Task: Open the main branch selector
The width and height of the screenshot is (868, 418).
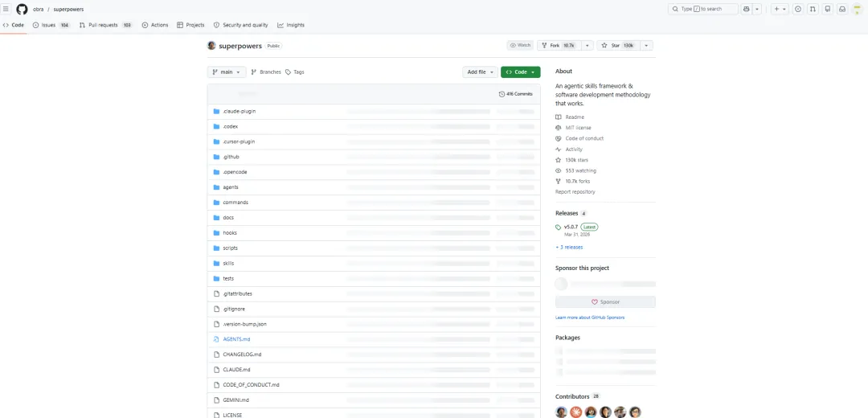Action: coord(227,72)
